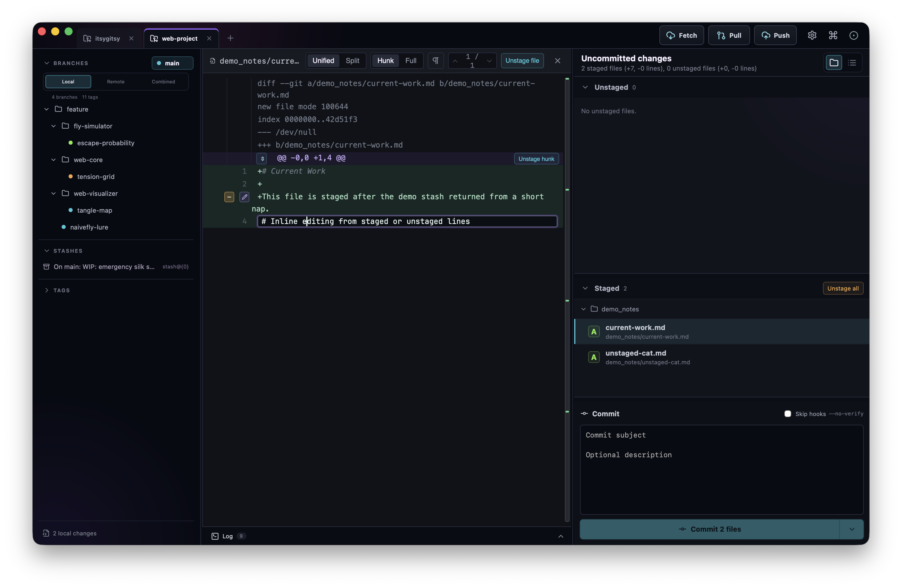Click the pencil edit line icon

pyautogui.click(x=244, y=197)
